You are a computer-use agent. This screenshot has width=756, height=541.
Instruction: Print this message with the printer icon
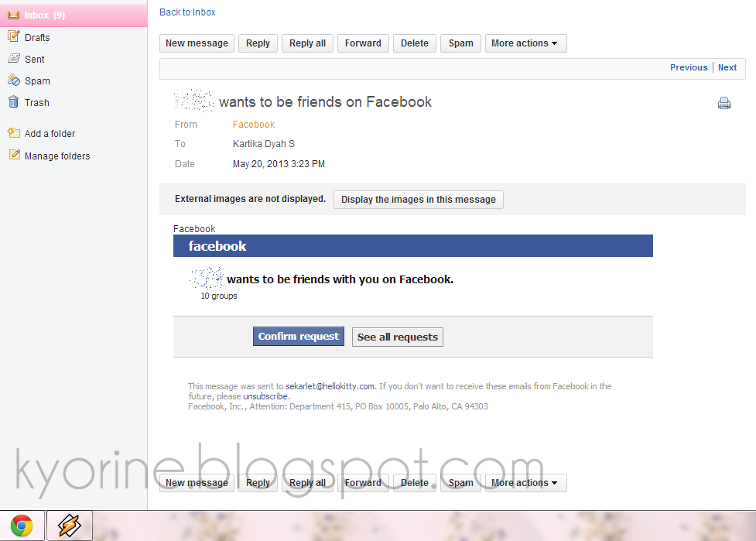point(724,103)
